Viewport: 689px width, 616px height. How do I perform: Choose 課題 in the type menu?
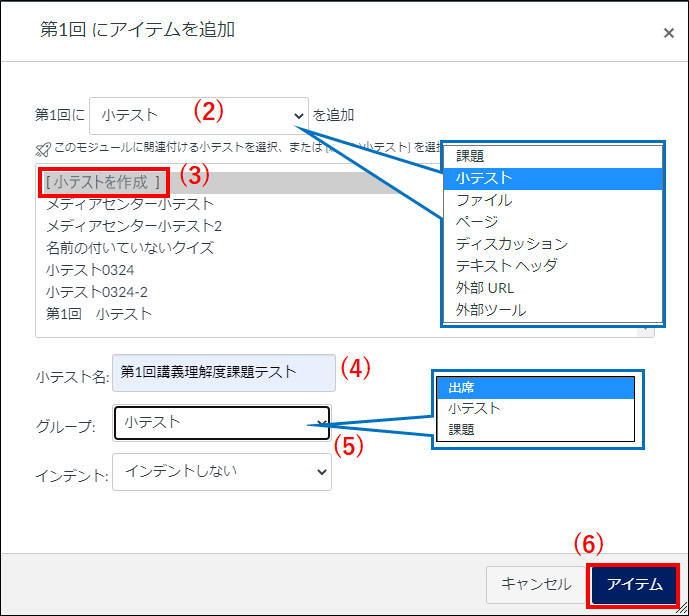coord(470,156)
